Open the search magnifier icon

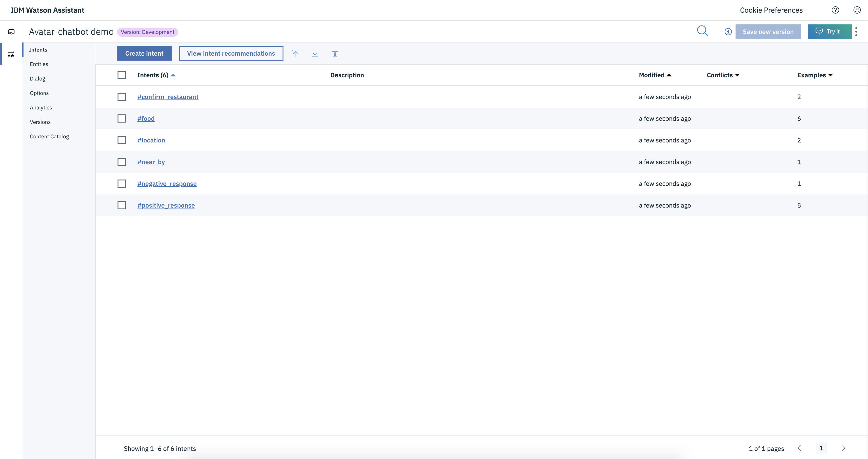coord(702,31)
